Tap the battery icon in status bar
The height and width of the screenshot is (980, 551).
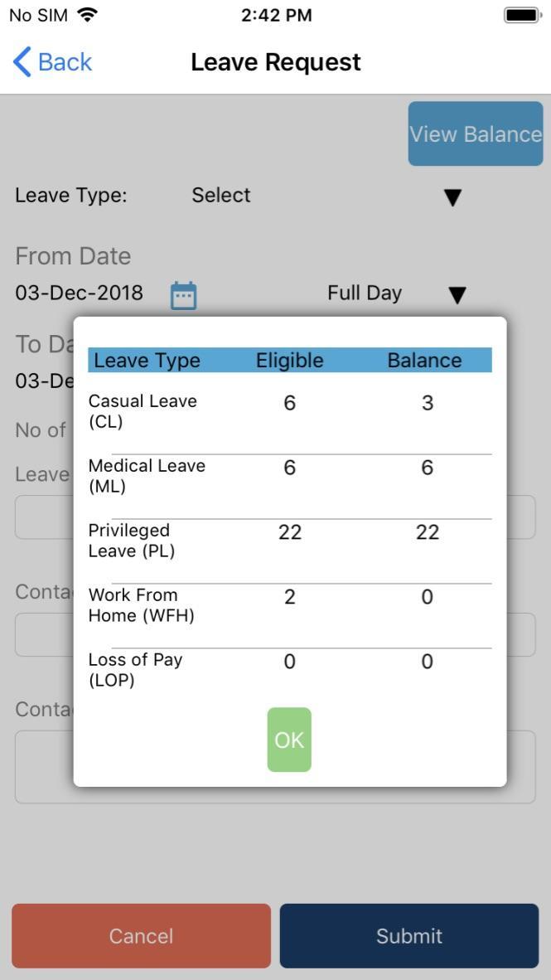522,16
